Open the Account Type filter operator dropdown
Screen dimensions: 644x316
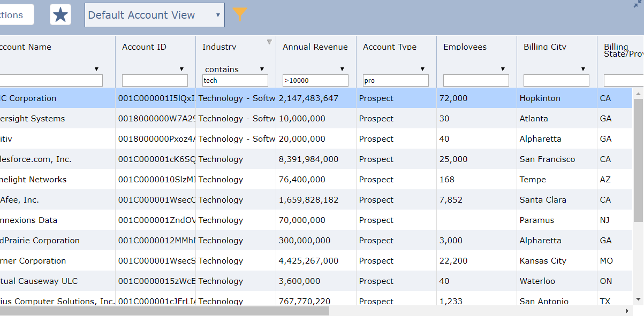coord(422,68)
